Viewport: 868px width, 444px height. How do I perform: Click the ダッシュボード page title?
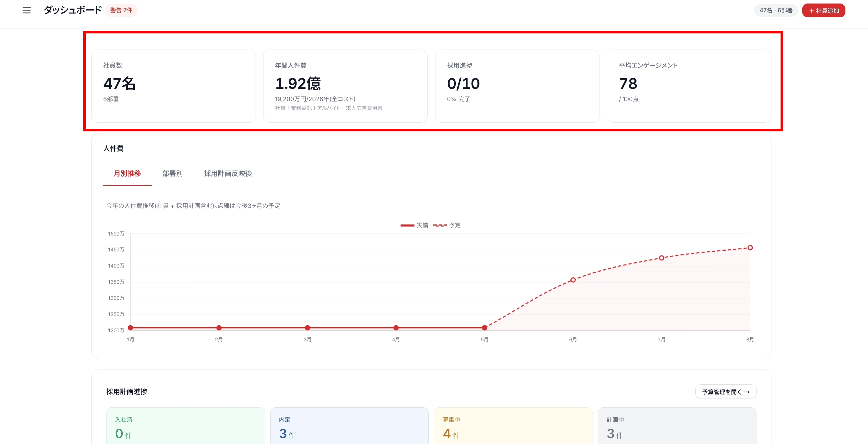pos(72,10)
